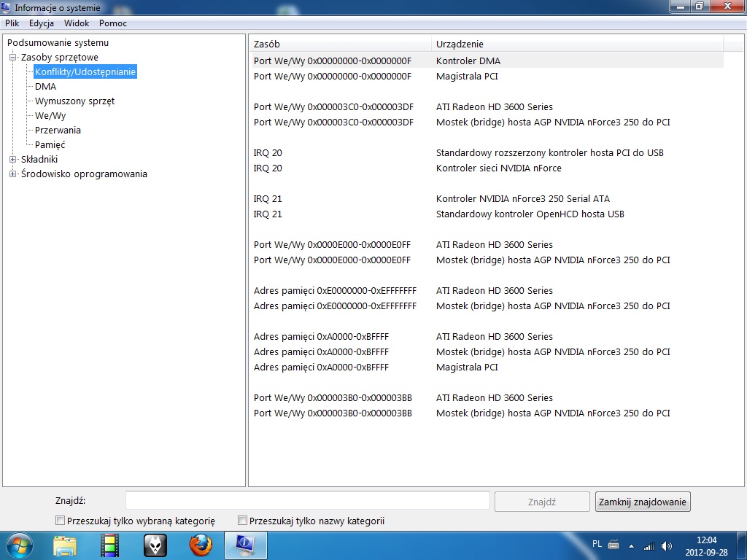747x560 pixels.
Task: Click the disabled Znajdź button
Action: pos(542,502)
